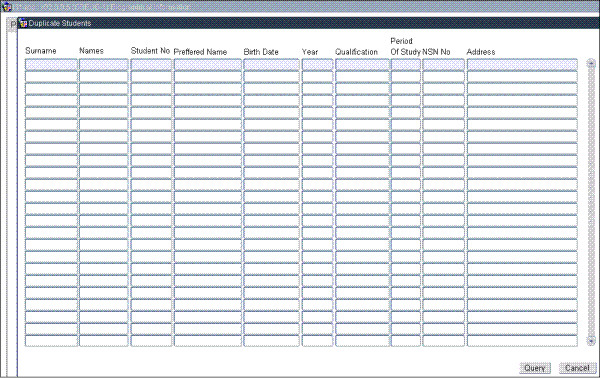Select the highlighted Student No field
This screenshot has height=378, width=600.
coord(151,64)
